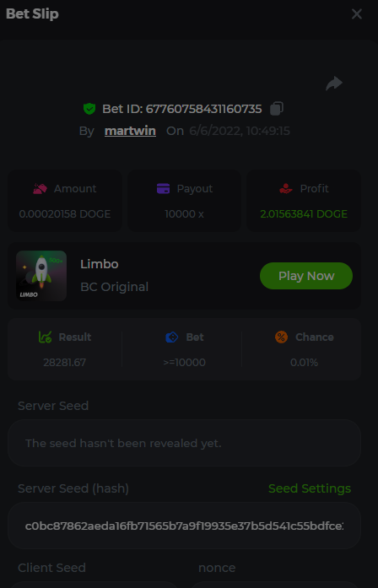Open Seed Settings link

tap(310, 488)
